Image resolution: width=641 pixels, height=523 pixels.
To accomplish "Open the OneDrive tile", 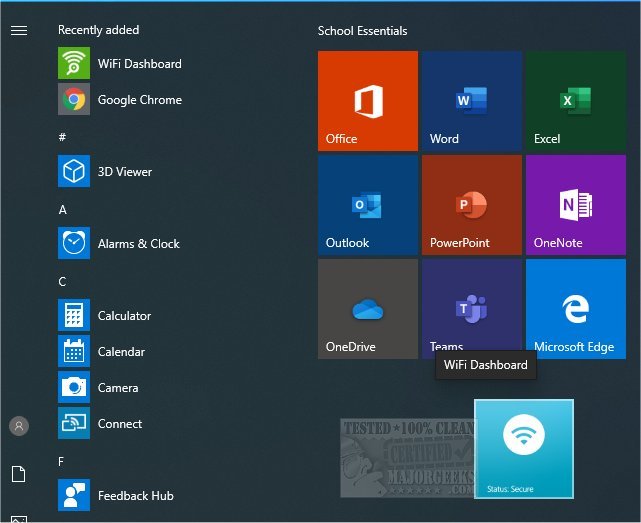I will (x=368, y=309).
